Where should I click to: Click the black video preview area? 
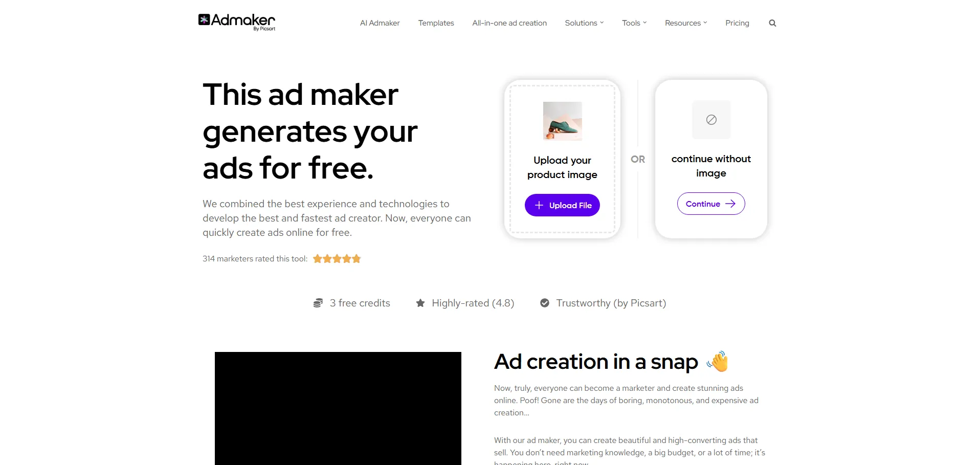[x=338, y=408]
